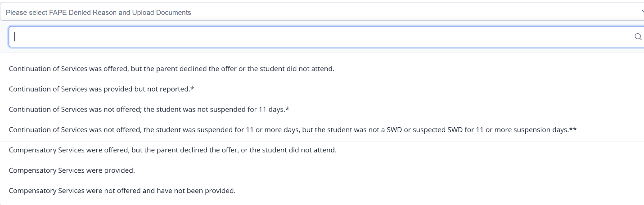The height and width of the screenshot is (205, 644).
Task: Click the first Continuation of Services reason
Action: coord(171,69)
